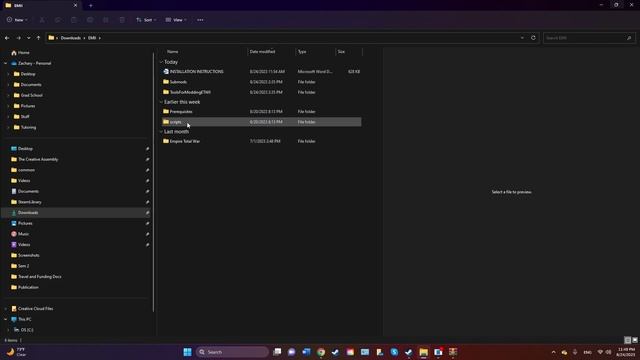Click the Rename toolbar icon

(x=90, y=20)
